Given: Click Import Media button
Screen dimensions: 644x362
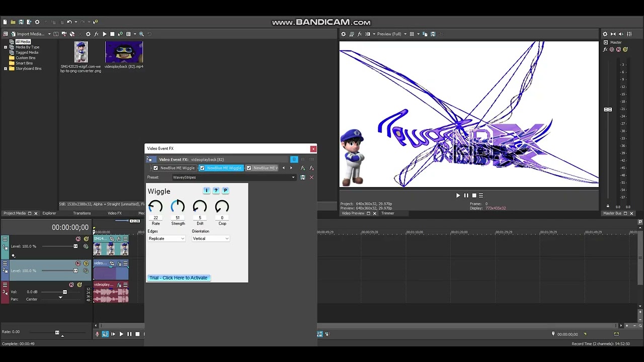Looking at the screenshot, I should coord(27,34).
